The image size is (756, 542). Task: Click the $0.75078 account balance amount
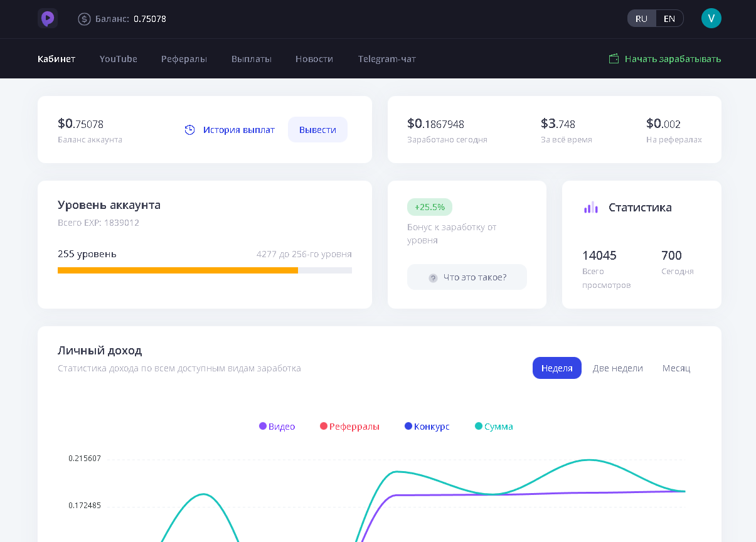80,124
